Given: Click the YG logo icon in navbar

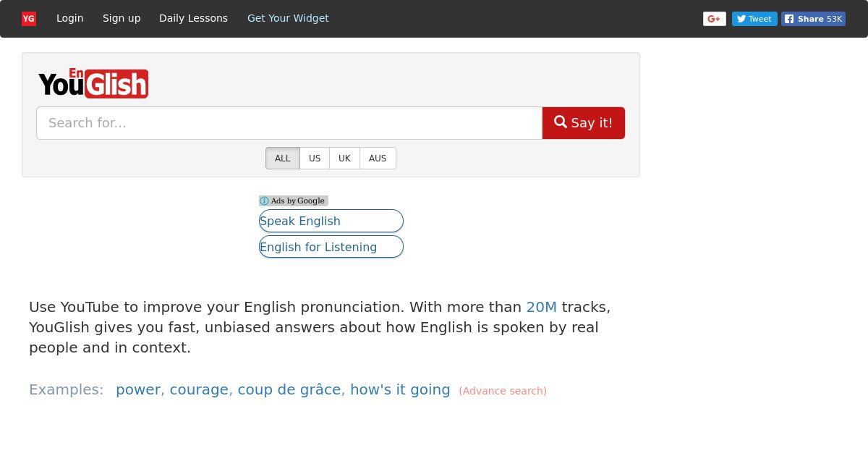Looking at the screenshot, I should (x=29, y=19).
